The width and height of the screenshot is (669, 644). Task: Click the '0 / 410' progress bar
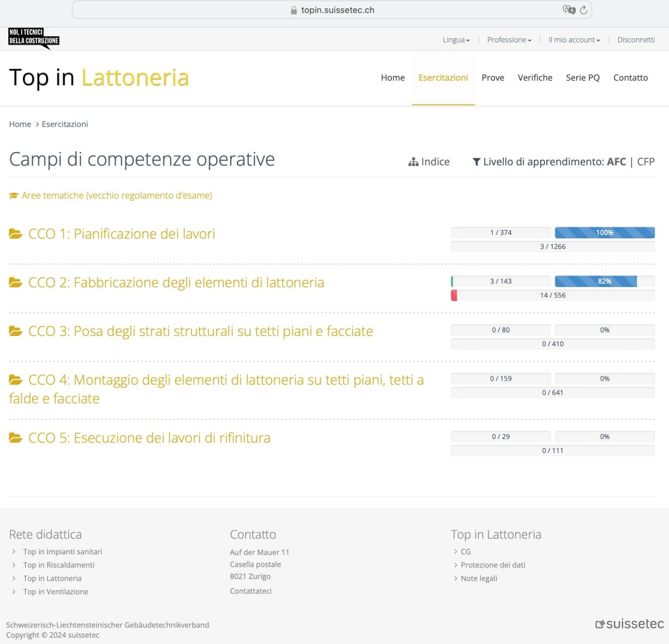pos(553,344)
